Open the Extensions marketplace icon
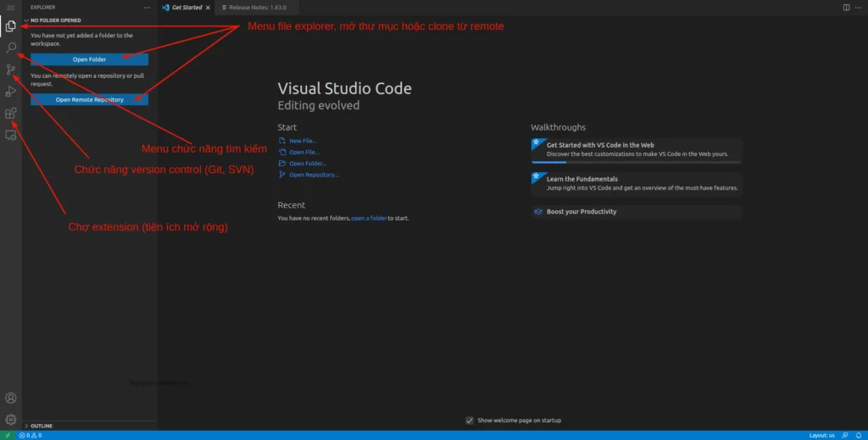The height and width of the screenshot is (440, 868). coord(10,114)
